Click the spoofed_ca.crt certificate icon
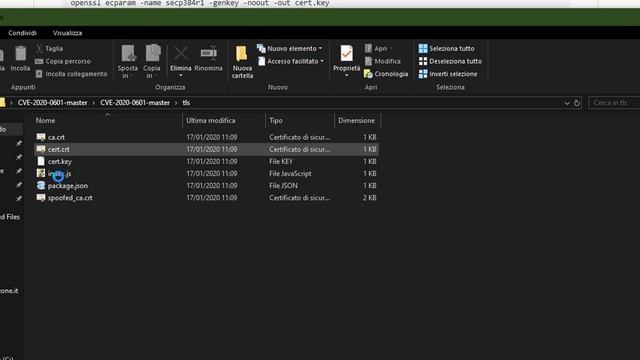 point(41,198)
